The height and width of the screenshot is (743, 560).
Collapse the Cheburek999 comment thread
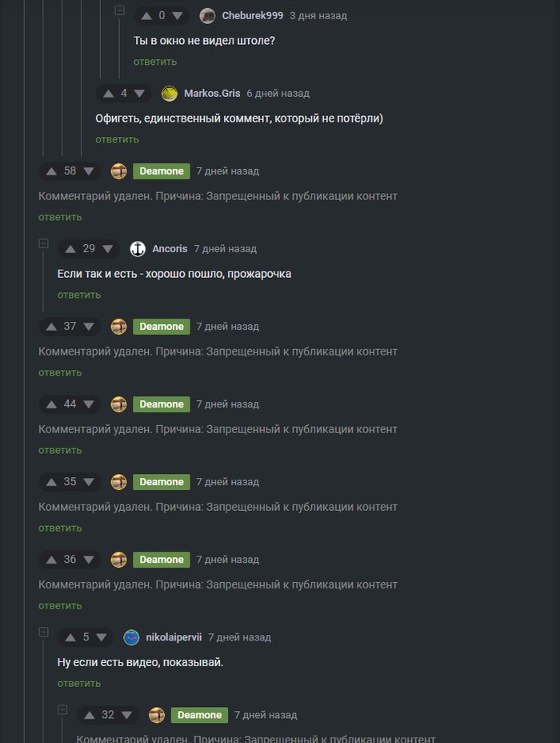pos(120,10)
